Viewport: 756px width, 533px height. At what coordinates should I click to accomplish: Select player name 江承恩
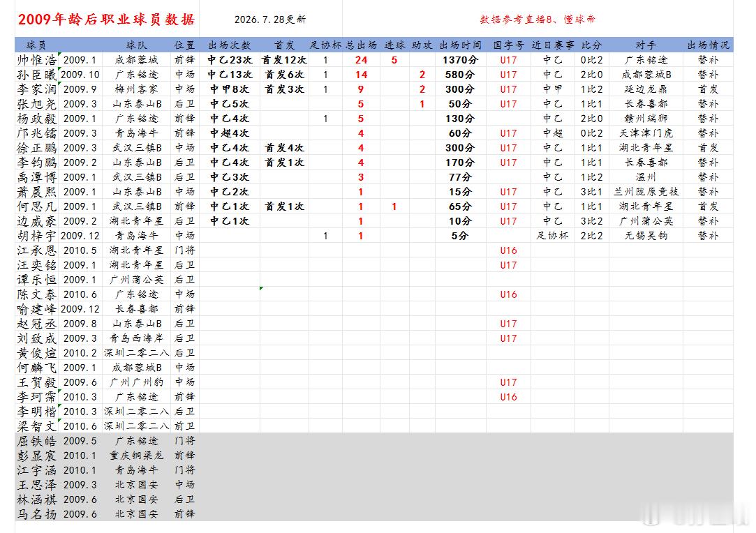coord(36,250)
